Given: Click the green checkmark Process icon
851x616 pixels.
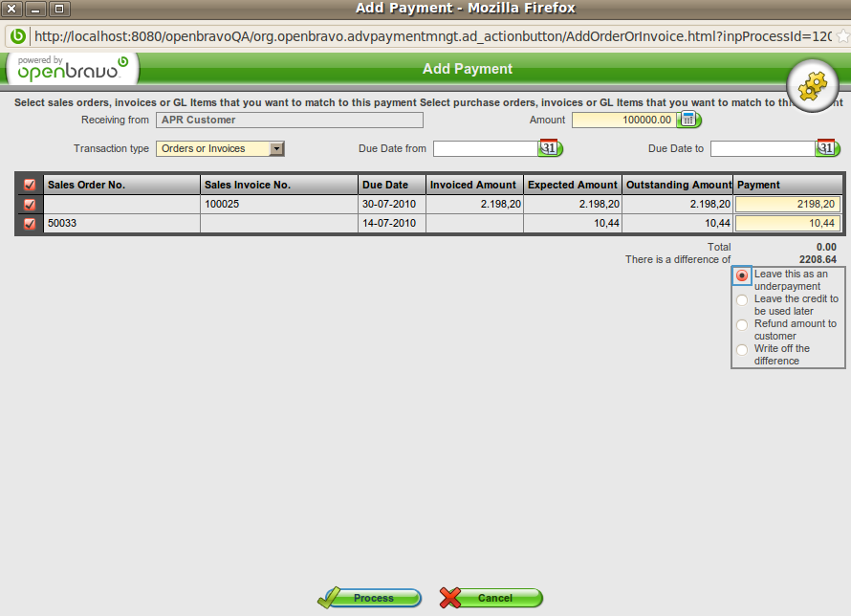Looking at the screenshot, I should (x=331, y=598).
